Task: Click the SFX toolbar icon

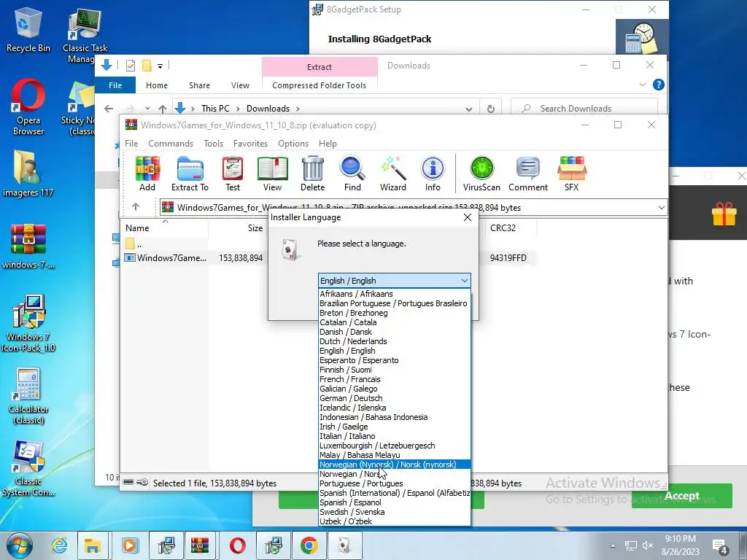Action: pos(572,174)
